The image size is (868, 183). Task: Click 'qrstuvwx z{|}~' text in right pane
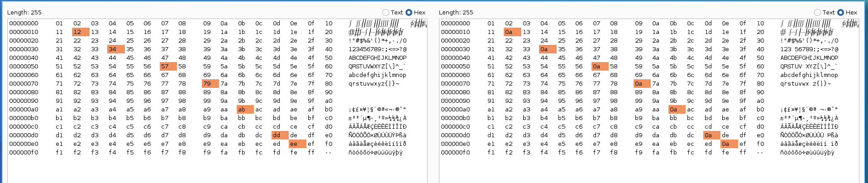pos(806,84)
